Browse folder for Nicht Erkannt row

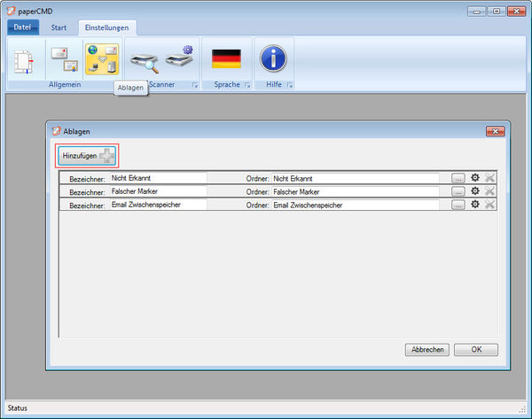[x=458, y=178]
